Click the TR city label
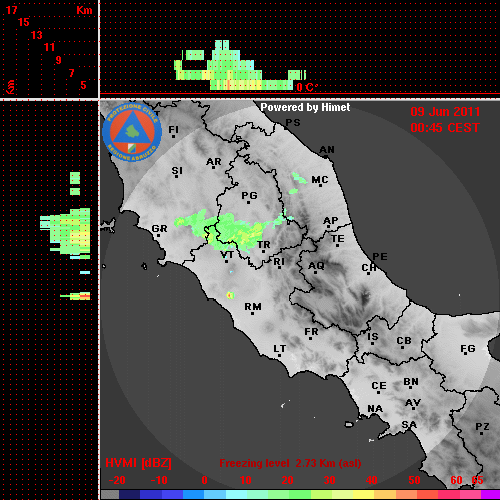This screenshot has height=500, width=500. pos(263,245)
